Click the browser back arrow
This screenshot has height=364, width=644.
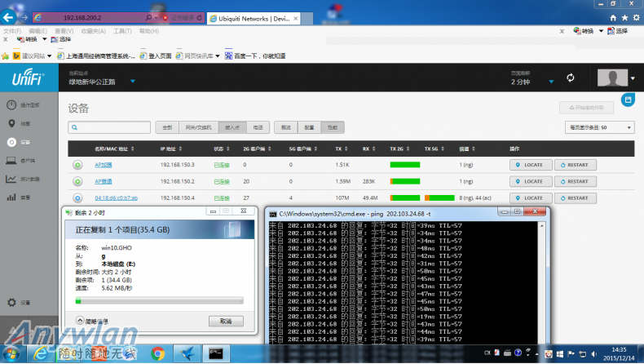point(9,17)
